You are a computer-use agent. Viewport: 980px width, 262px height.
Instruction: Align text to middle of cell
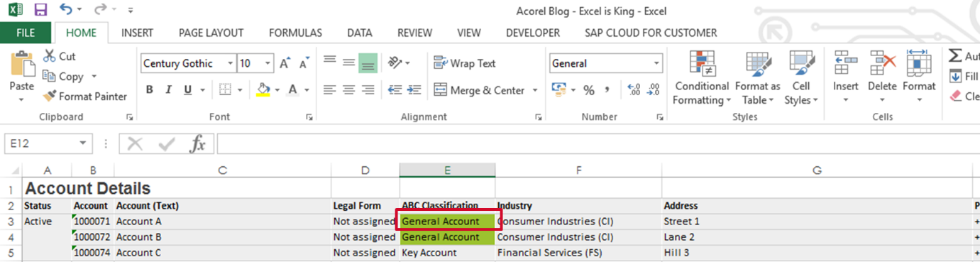click(x=348, y=62)
